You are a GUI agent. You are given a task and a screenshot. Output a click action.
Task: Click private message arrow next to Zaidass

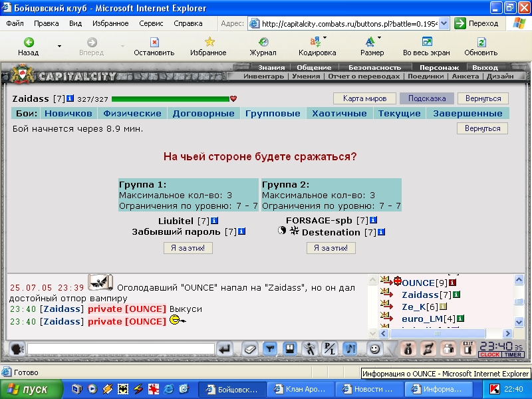tap(386, 293)
